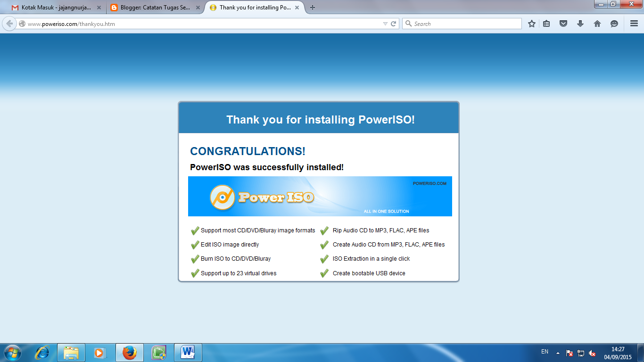Viewport: 644px width, 362px height.
Task: Bookmark this page with the star icon
Action: (532, 24)
